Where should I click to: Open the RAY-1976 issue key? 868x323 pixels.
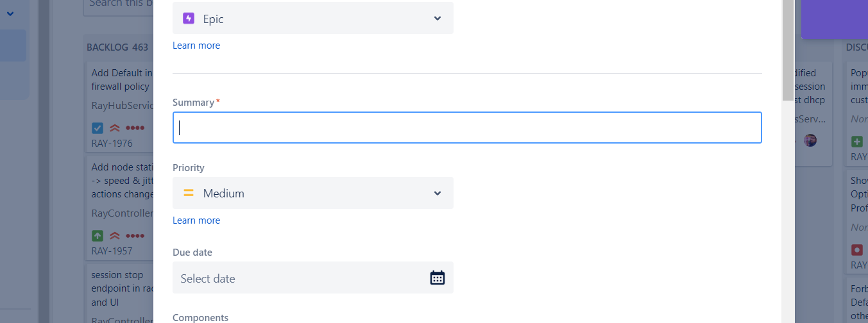pos(112,144)
